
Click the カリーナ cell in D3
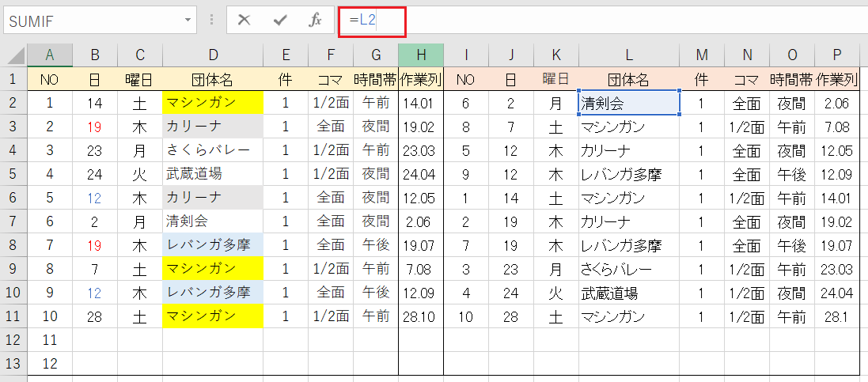(x=213, y=127)
